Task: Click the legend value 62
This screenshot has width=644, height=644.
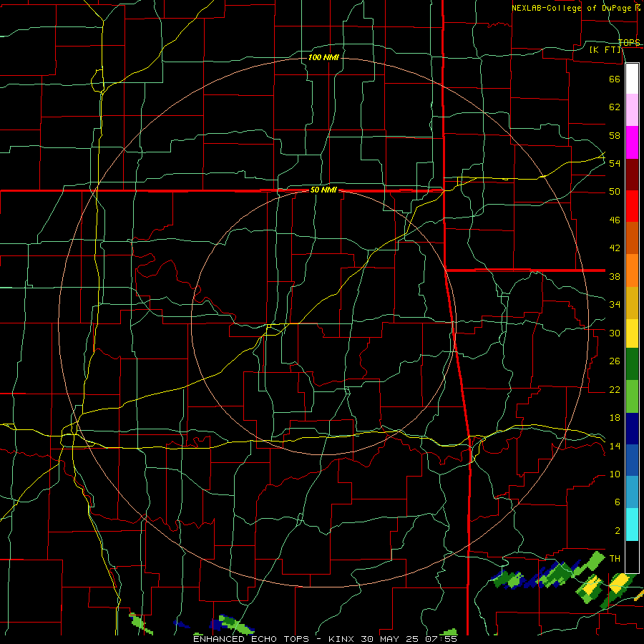Action: (615, 107)
